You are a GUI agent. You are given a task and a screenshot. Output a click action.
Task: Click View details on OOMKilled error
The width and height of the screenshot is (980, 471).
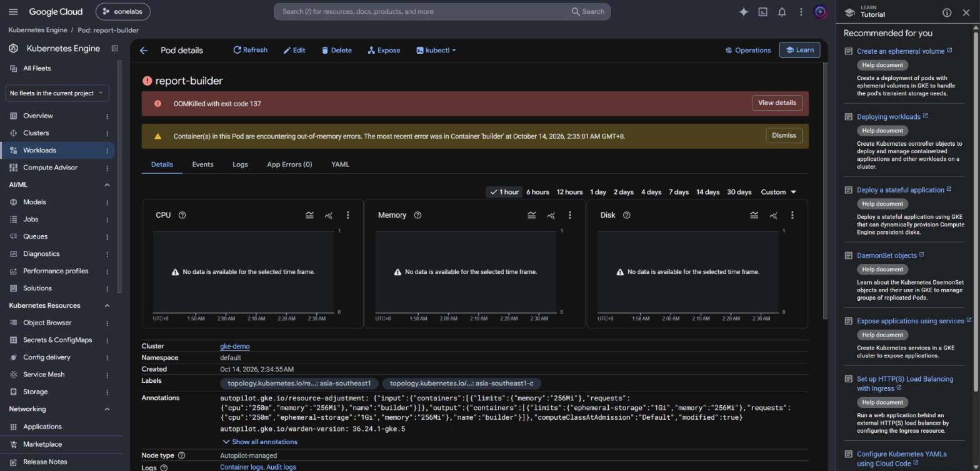pyautogui.click(x=777, y=103)
